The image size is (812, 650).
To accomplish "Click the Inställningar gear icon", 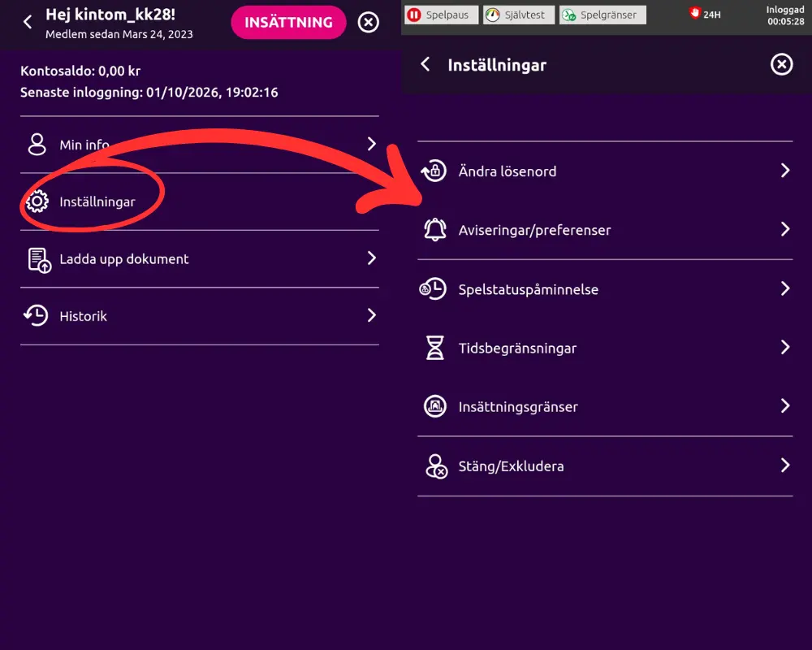I will [x=37, y=201].
